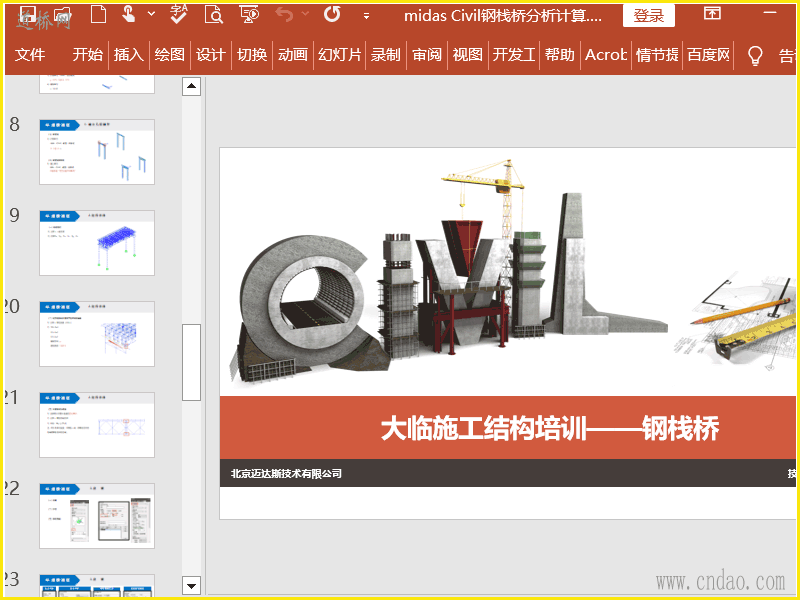
Task: Click the 登录 sign-in button
Action: pyautogui.click(x=648, y=16)
